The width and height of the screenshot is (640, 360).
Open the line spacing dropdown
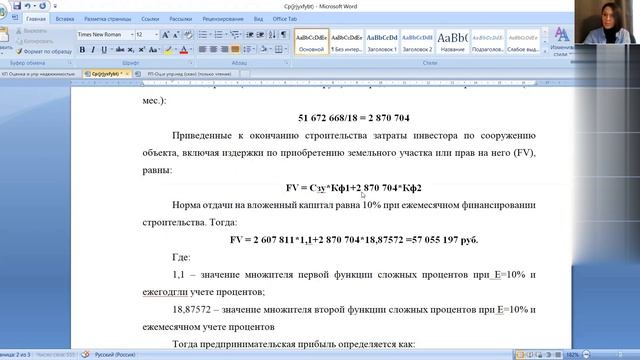pyautogui.click(x=249, y=49)
